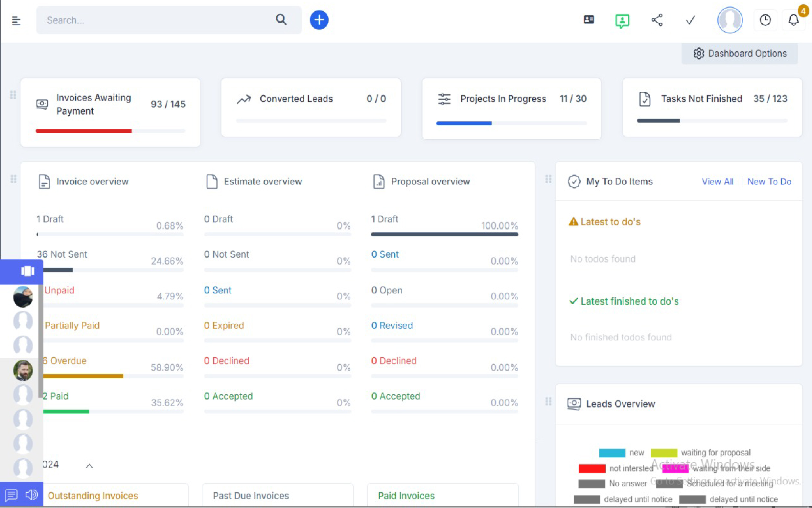Select the Paid Invoices tab
The width and height of the screenshot is (812, 508).
[x=406, y=496]
